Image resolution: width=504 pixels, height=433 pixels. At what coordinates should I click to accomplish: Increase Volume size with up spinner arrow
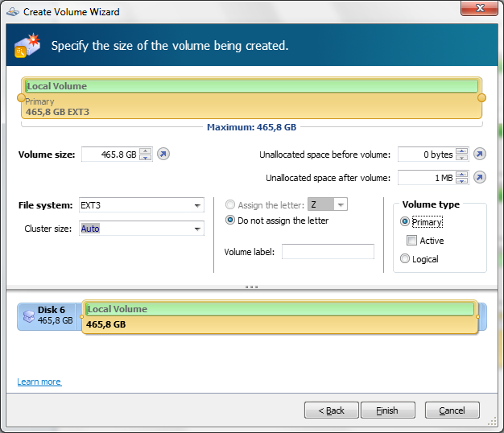coord(145,151)
